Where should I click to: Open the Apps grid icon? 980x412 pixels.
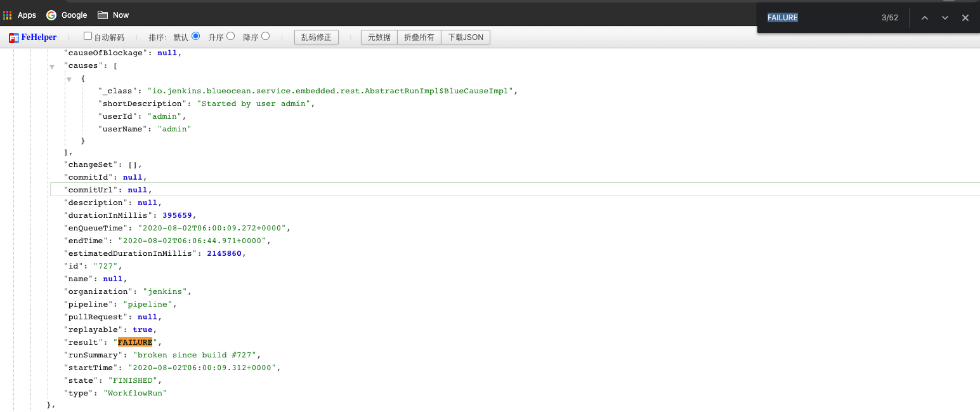pos(8,15)
